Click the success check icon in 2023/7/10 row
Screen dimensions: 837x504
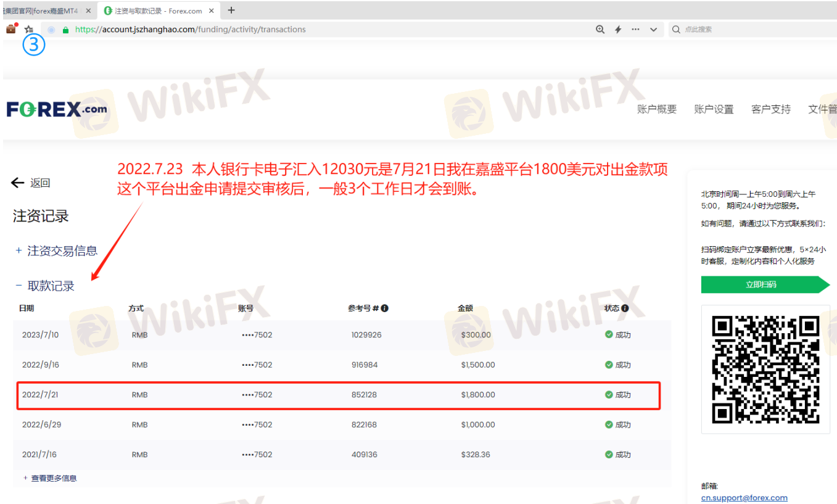pyautogui.click(x=609, y=335)
